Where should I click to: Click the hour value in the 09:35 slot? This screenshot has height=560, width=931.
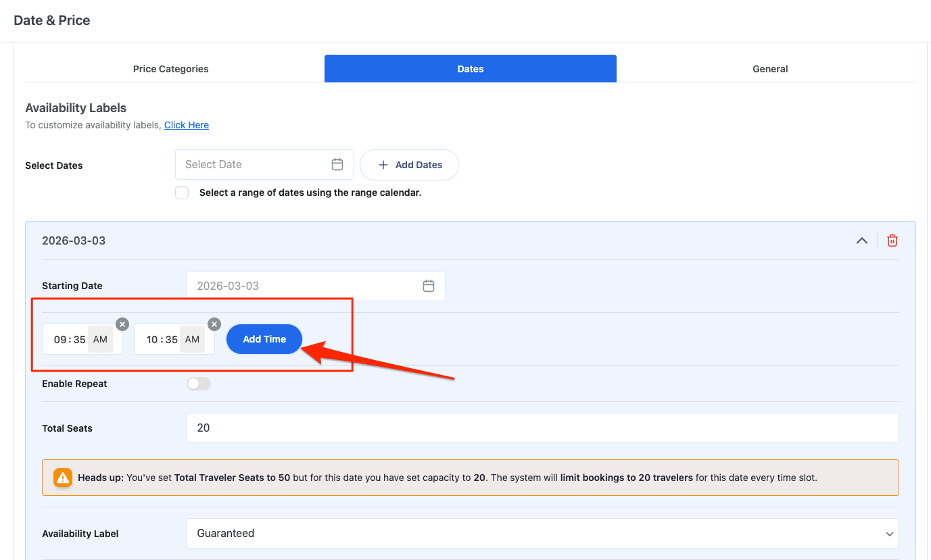60,340
